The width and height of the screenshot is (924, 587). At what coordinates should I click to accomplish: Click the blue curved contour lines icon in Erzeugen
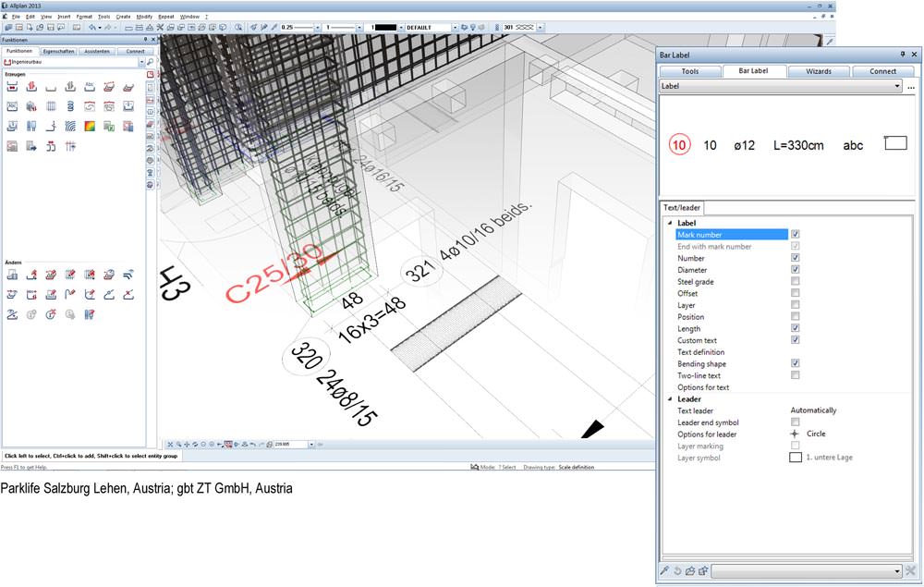tap(70, 126)
